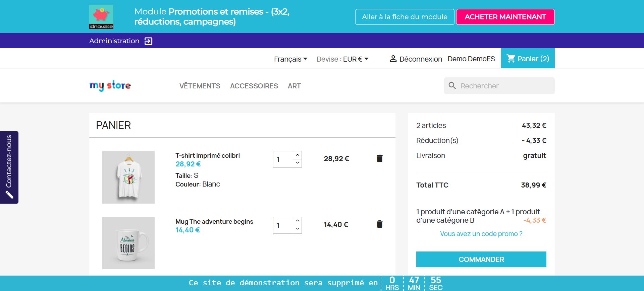Increase the Mug quantity by one
Image resolution: width=644 pixels, height=291 pixels.
pyautogui.click(x=298, y=221)
